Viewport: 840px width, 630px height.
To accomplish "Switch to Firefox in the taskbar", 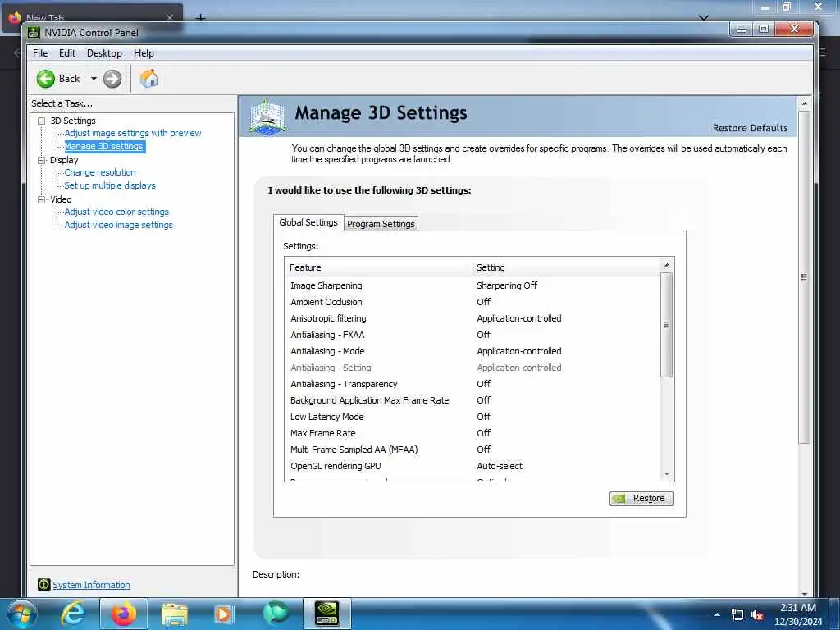I will click(x=123, y=614).
